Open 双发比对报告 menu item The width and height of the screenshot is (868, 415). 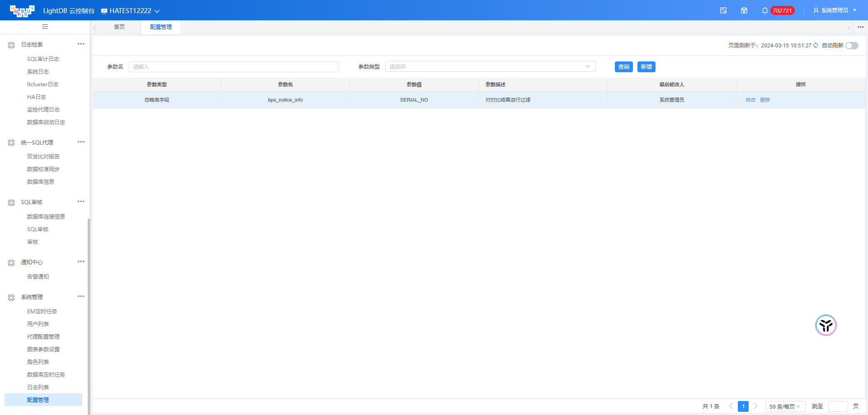[43, 157]
